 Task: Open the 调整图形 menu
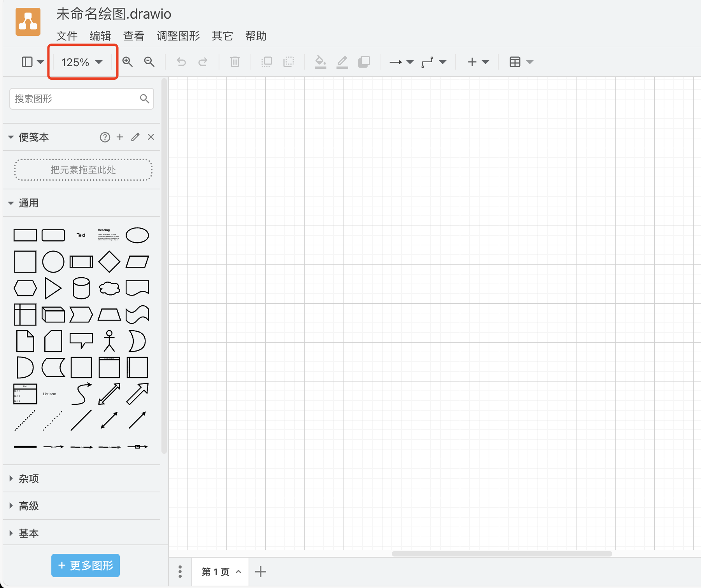point(178,36)
